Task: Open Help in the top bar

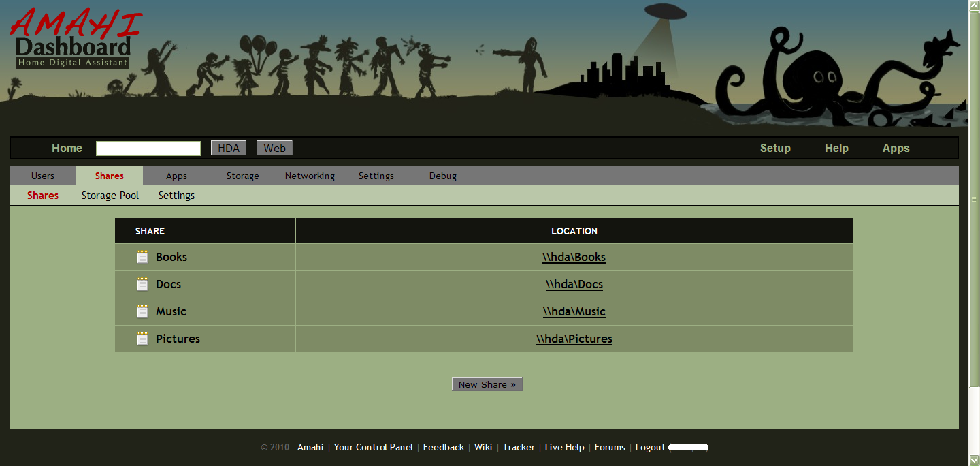Action: (836, 148)
